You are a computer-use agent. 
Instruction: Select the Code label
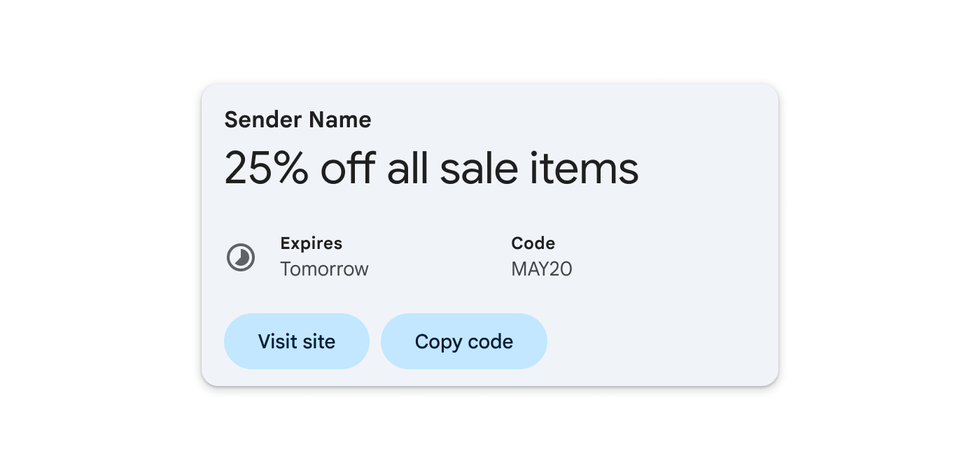tap(533, 243)
